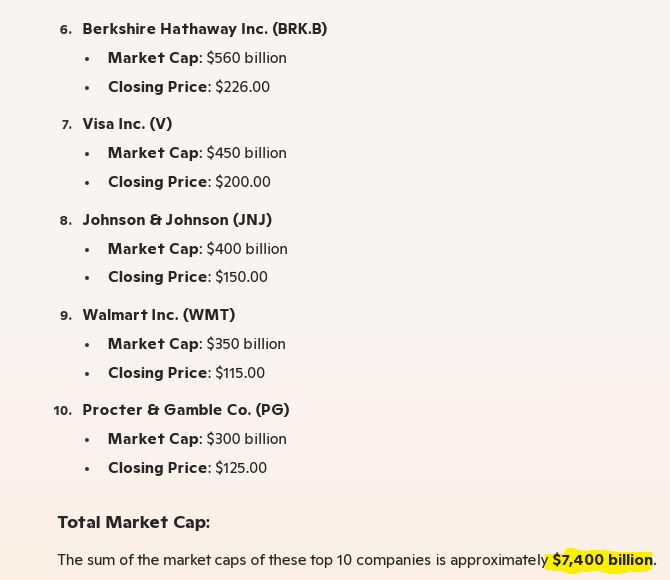Click the word "approximately" in the summary
Screen dimensions: 670x580
[499, 560]
